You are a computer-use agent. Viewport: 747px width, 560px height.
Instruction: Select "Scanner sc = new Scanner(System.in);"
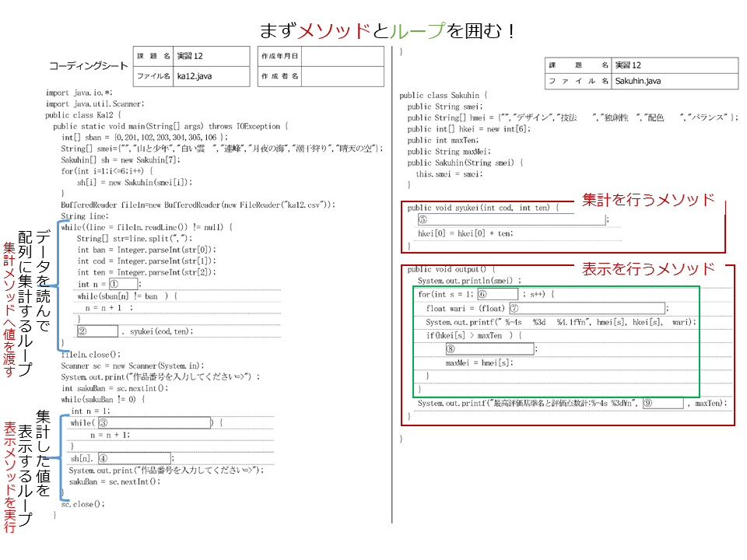(132, 366)
